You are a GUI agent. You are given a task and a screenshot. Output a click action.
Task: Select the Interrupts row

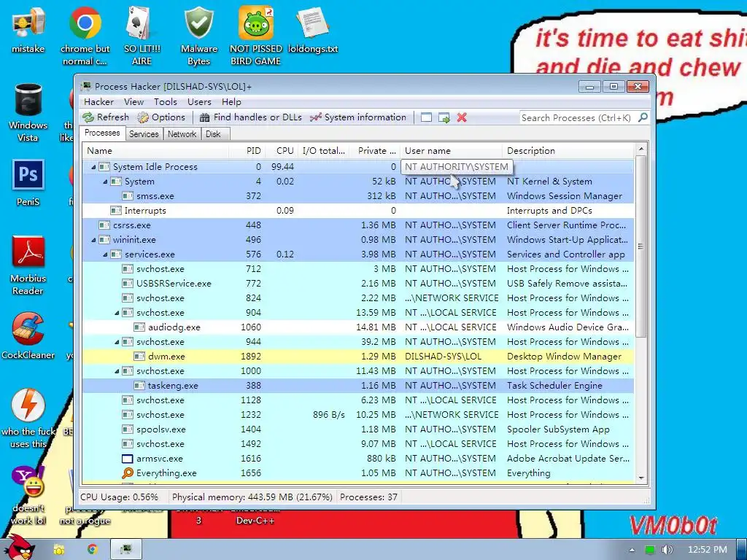pos(357,211)
